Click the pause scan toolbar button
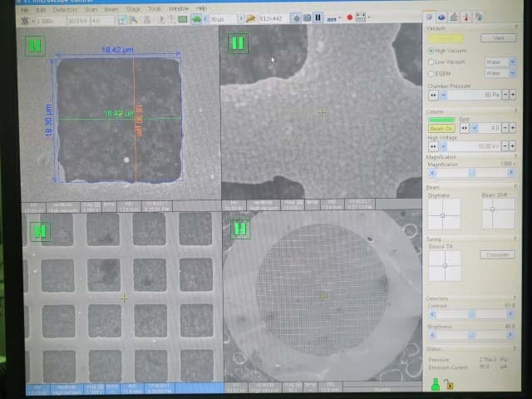 pyautogui.click(x=318, y=17)
